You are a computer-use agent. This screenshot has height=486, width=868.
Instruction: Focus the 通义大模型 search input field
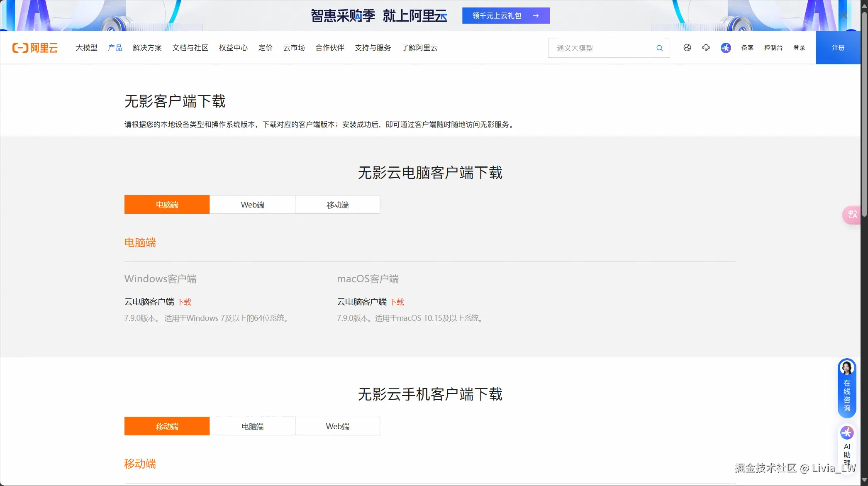pyautogui.click(x=602, y=48)
